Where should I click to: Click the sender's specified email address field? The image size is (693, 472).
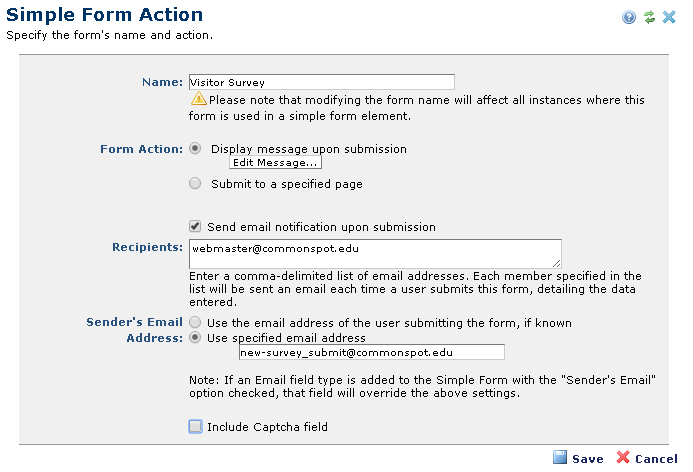[371, 352]
